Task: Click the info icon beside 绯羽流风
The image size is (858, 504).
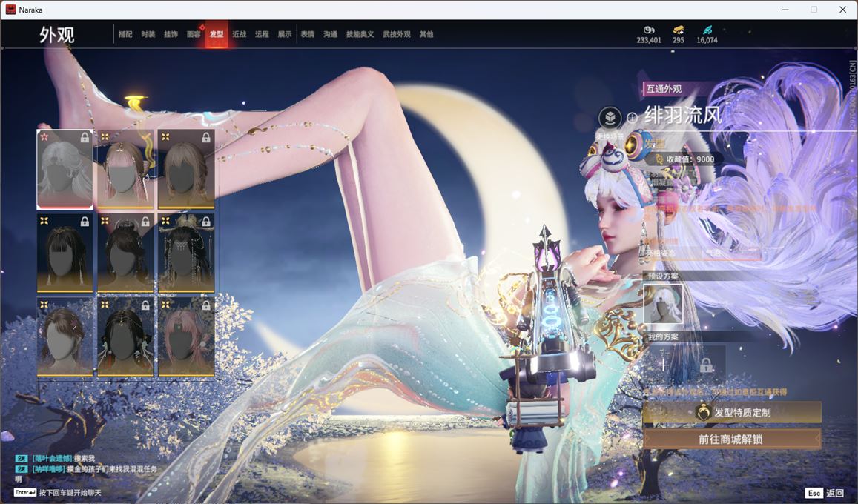Action: pos(632,118)
